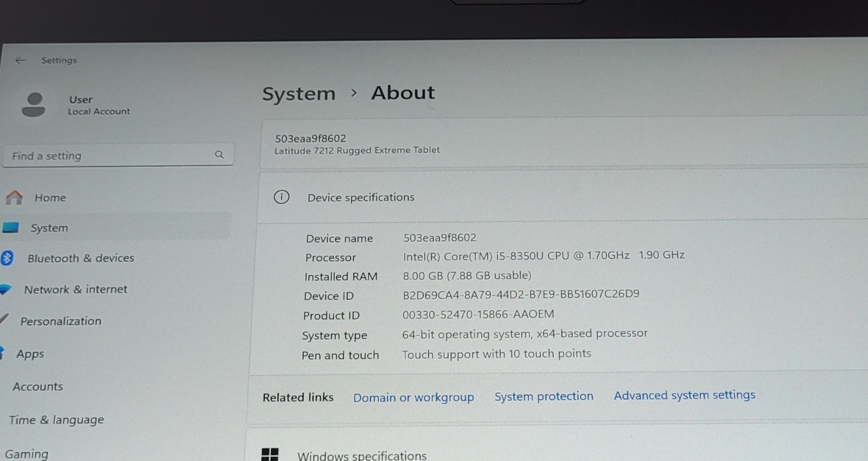Click the Processor value text

(544, 255)
